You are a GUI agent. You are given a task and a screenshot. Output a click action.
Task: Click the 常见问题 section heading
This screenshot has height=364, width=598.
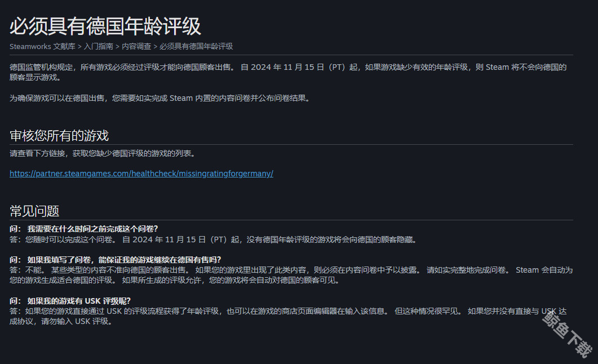pos(34,211)
